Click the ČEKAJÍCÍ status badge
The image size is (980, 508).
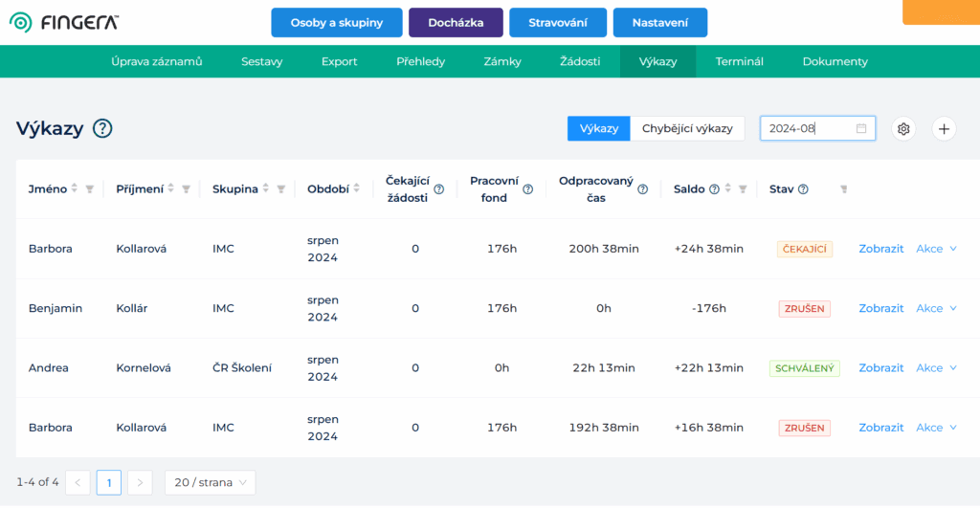click(x=804, y=249)
